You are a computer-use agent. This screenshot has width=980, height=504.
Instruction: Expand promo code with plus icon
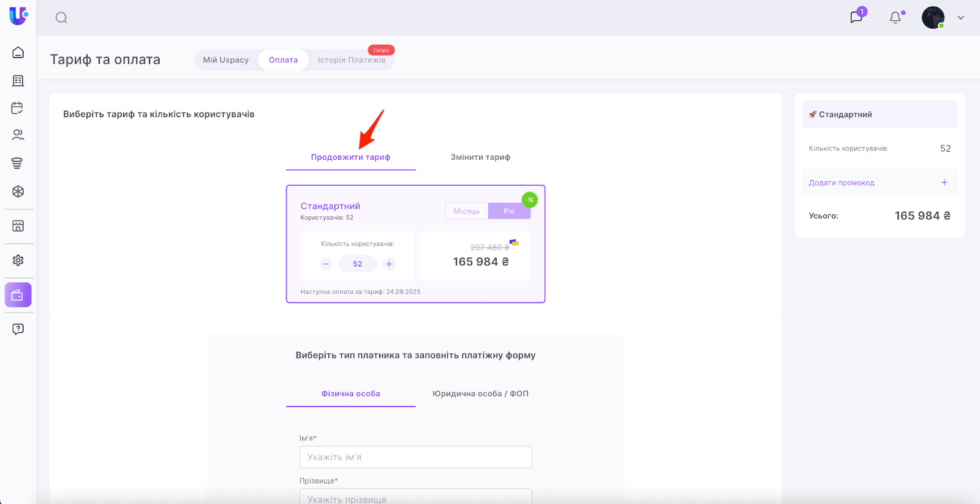coord(944,182)
